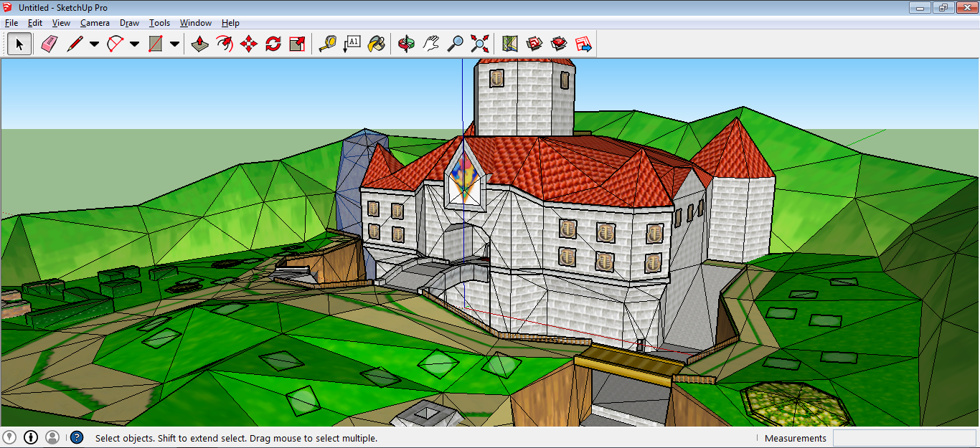
Task: Activate the Paint Bucket tool
Action: tap(376, 44)
